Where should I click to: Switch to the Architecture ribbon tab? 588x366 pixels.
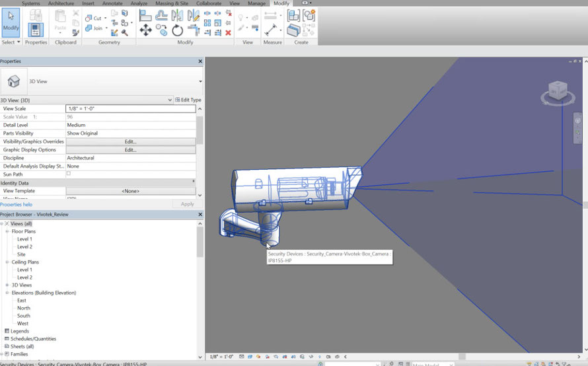(61, 3)
